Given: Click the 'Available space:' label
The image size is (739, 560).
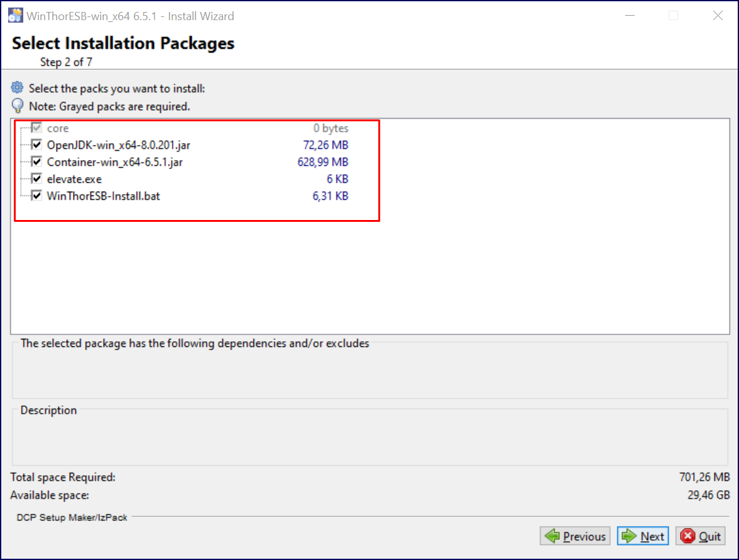Looking at the screenshot, I should click(x=50, y=495).
